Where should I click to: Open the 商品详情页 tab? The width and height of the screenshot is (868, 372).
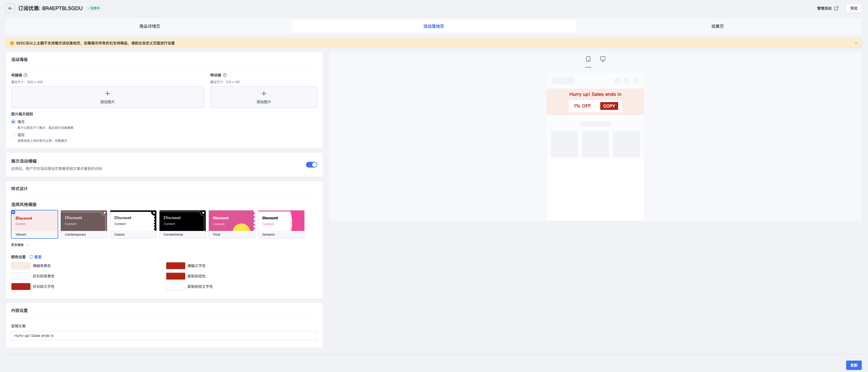pyautogui.click(x=150, y=26)
